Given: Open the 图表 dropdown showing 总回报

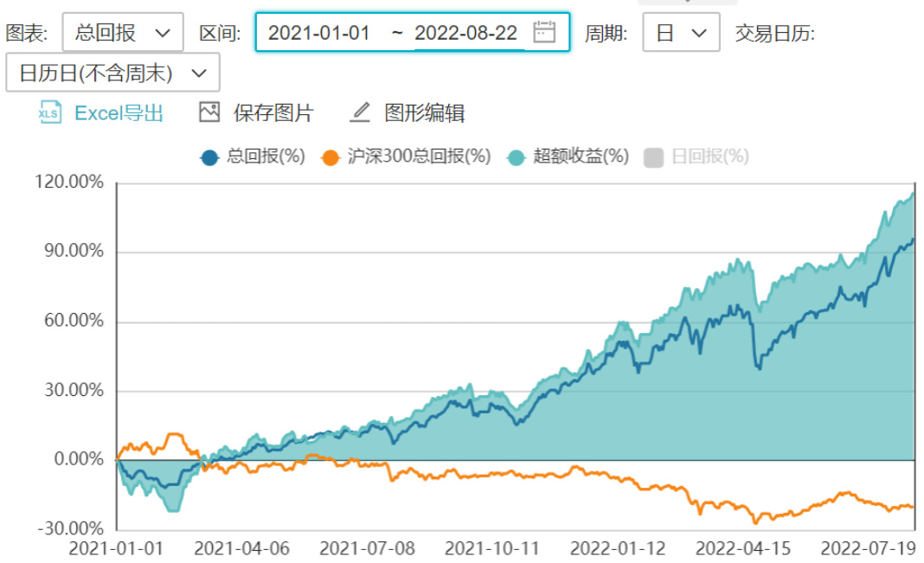Looking at the screenshot, I should (122, 33).
